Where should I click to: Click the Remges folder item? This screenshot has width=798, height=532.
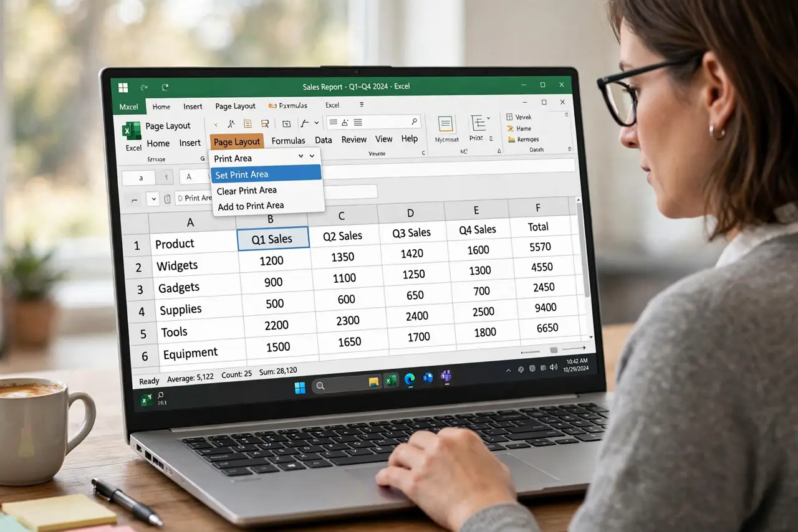tap(523, 140)
